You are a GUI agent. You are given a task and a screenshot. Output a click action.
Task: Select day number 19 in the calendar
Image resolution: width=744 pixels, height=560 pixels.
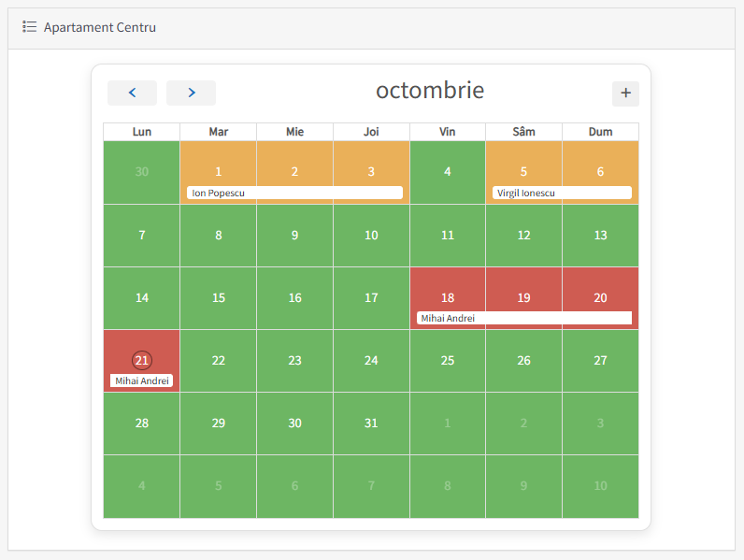[523, 298]
